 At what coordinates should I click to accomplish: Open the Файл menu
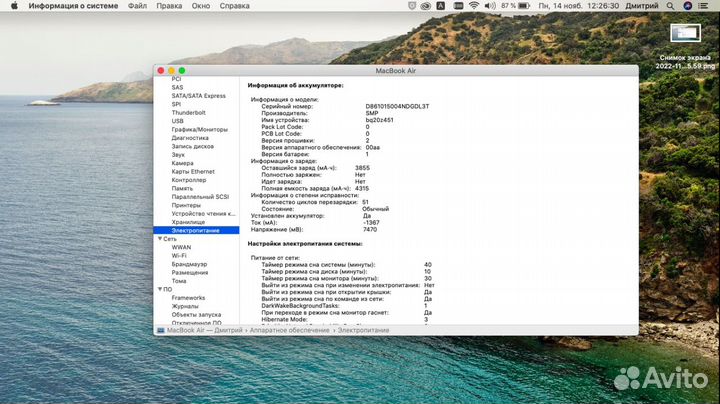(137, 6)
